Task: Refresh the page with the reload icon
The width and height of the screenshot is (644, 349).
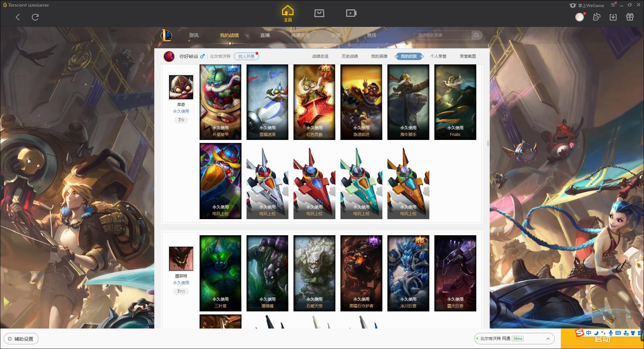Action: tap(35, 17)
